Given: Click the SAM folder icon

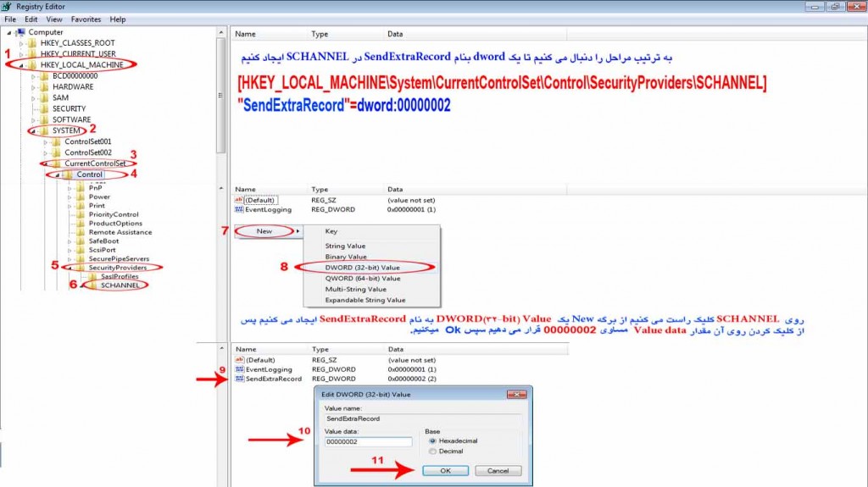Looking at the screenshot, I should (45, 97).
